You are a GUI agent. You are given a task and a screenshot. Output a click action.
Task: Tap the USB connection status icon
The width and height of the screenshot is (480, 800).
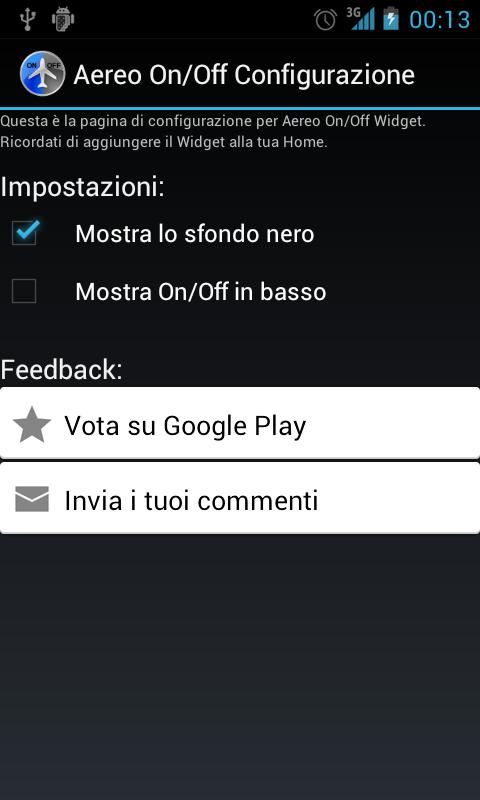[x=27, y=19]
